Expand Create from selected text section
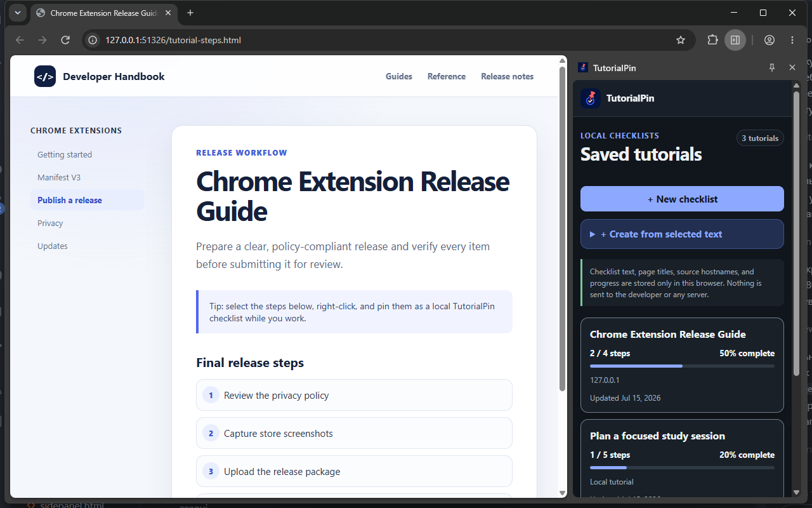Screen dimensions: 812x508 pyautogui.click(x=682, y=234)
